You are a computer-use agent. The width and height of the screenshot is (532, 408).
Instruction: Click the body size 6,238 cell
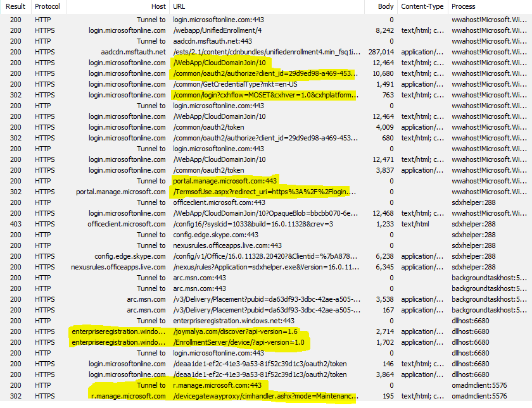[385, 257]
